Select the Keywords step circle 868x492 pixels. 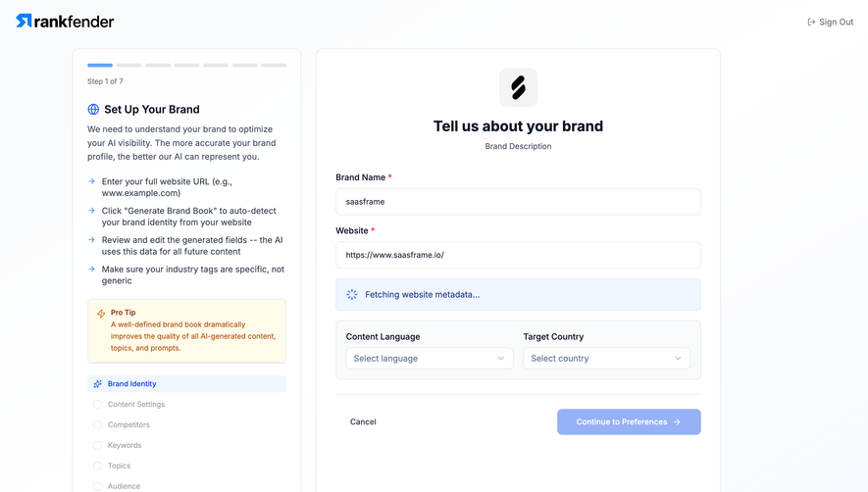click(x=97, y=446)
